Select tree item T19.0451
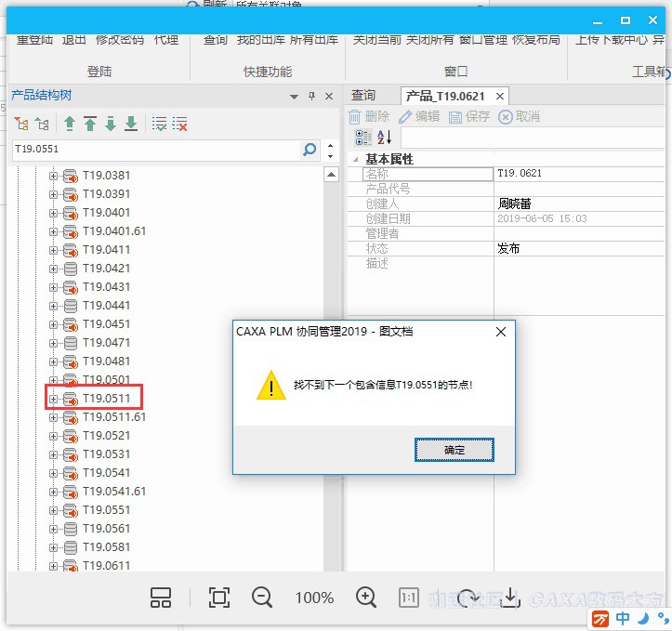 tap(106, 324)
